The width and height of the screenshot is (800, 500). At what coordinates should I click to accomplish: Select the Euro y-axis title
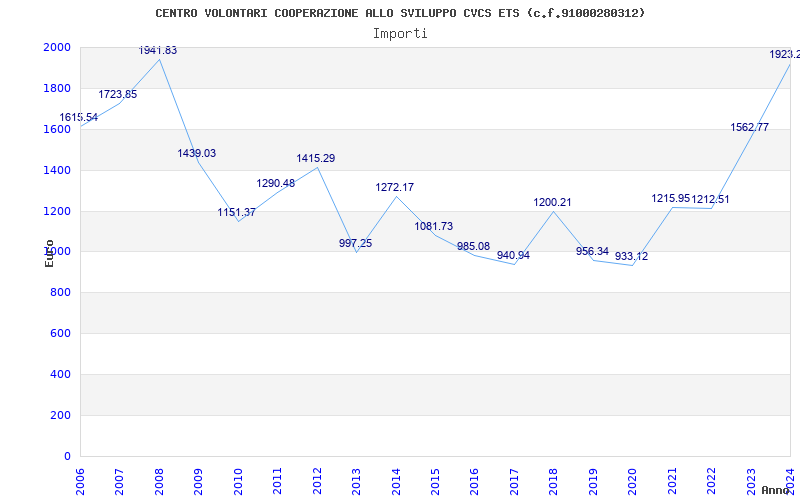tap(49, 253)
